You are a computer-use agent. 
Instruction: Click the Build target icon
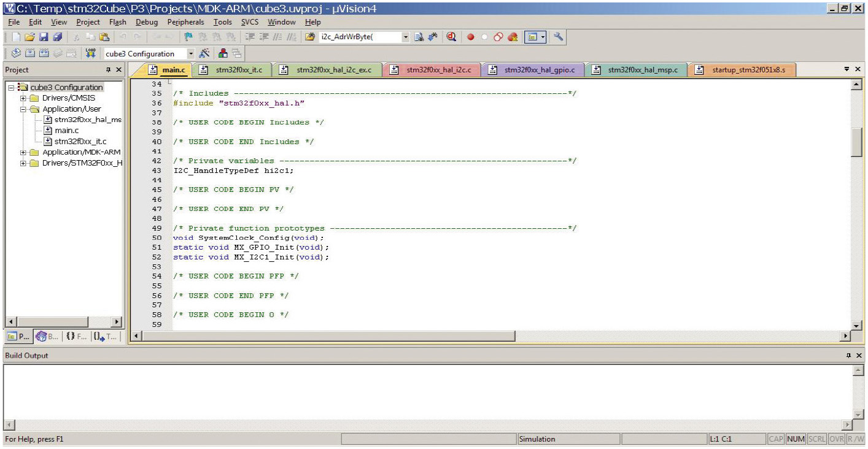click(x=30, y=53)
